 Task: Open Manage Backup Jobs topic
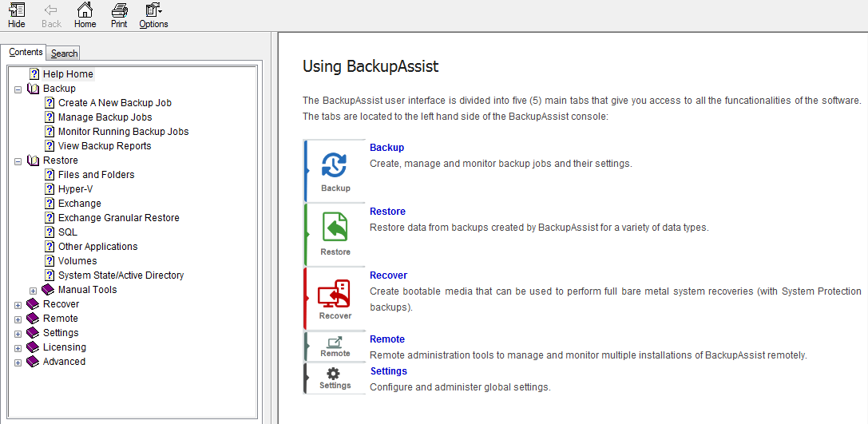105,117
